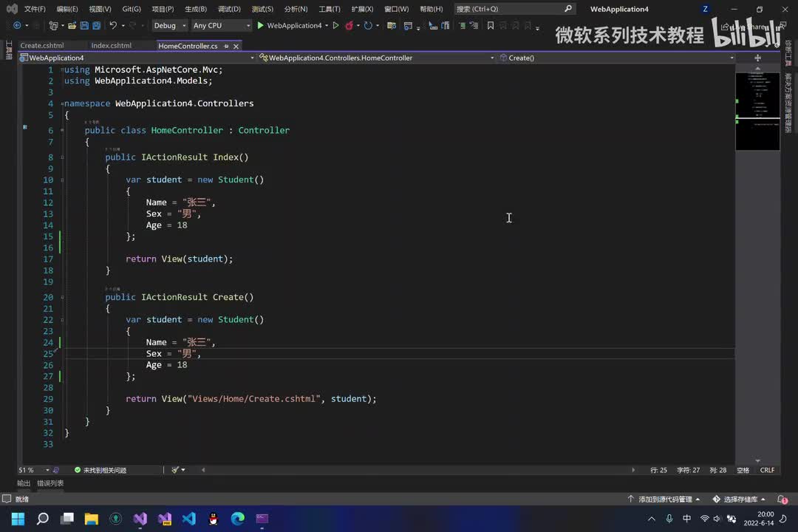Open the Git(G) menu

pyautogui.click(x=132, y=9)
